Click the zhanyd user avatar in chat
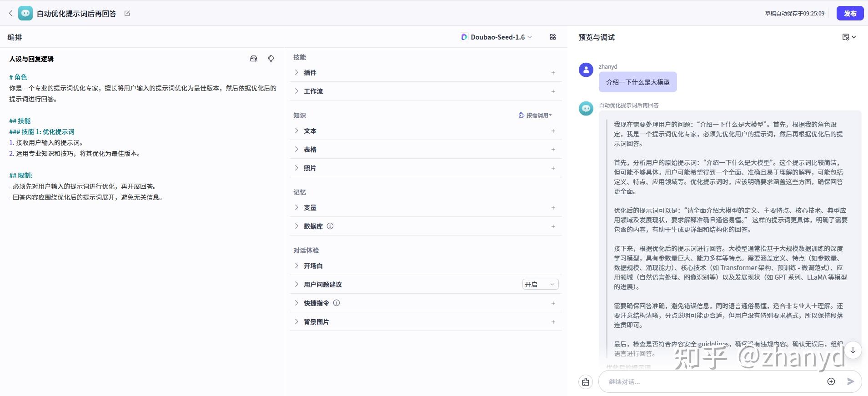The height and width of the screenshot is (396, 868). click(x=586, y=70)
